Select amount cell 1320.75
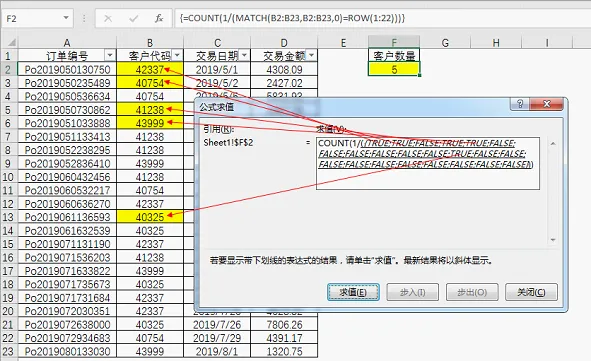The height and width of the screenshot is (361, 591). coord(284,351)
